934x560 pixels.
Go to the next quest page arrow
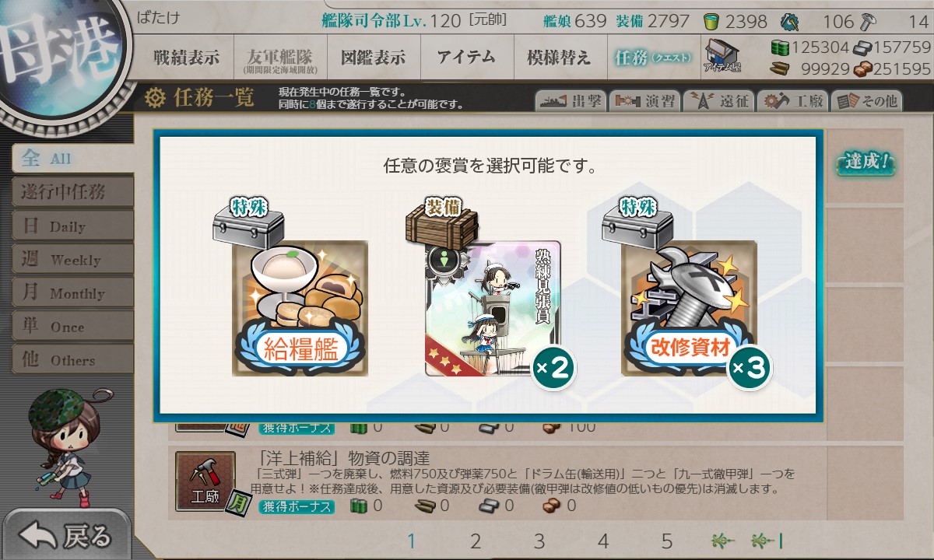point(723,541)
